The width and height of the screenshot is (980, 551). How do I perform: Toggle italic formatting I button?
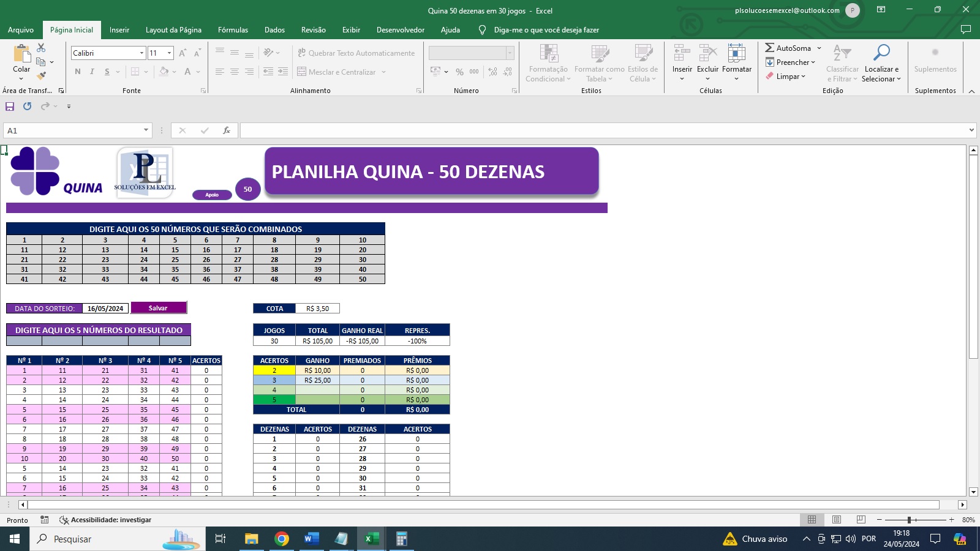92,72
